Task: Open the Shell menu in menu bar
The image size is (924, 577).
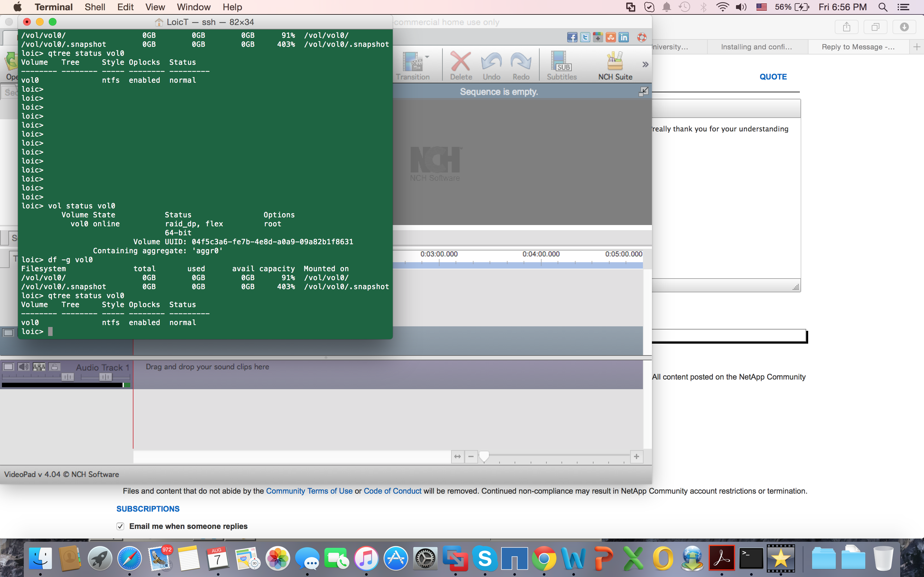Action: (95, 7)
